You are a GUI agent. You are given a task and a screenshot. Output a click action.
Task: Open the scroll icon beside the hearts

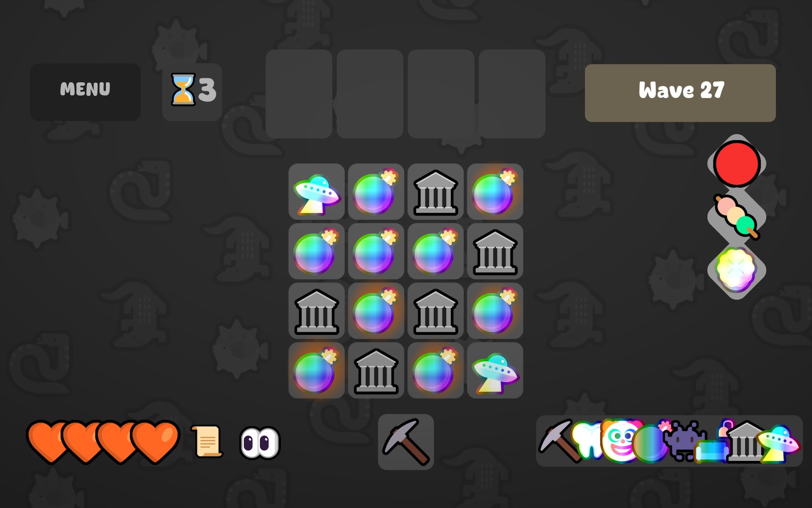(x=207, y=442)
